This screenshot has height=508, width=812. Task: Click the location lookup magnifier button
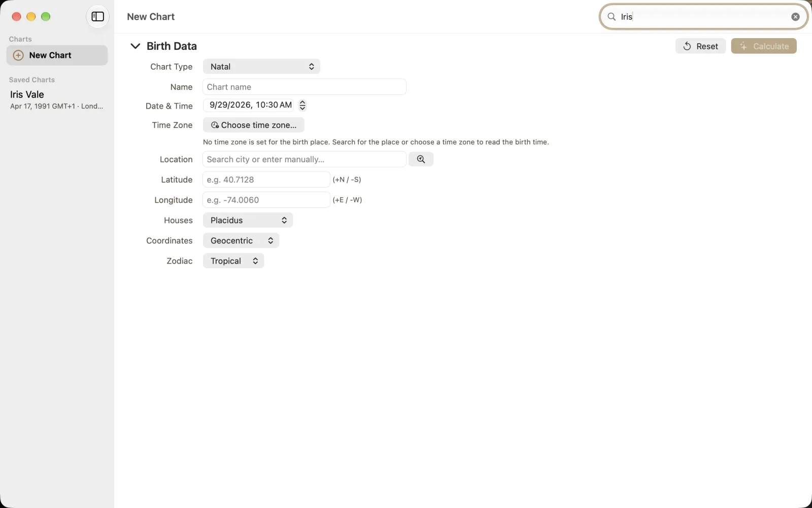(x=421, y=159)
